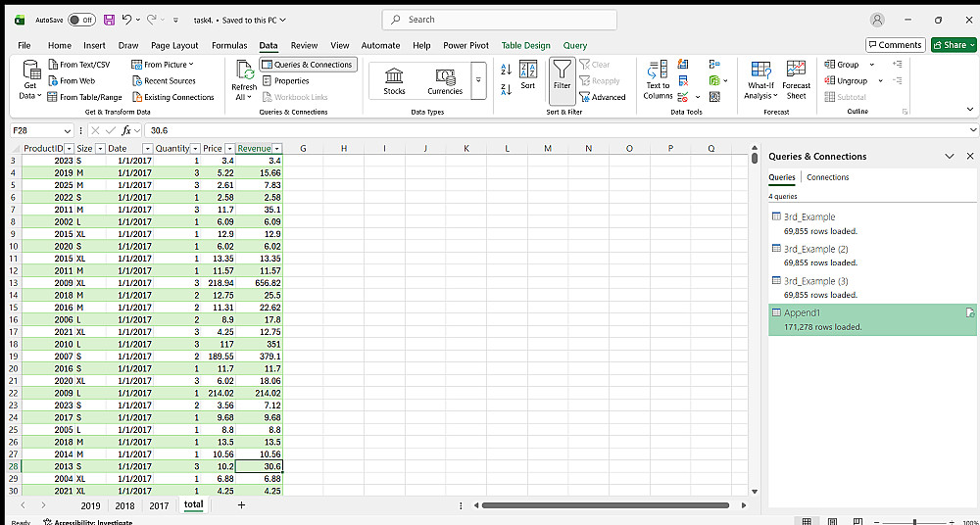The width and height of the screenshot is (980, 525).
Task: Click the zoom slider handle
Action: pos(914,522)
